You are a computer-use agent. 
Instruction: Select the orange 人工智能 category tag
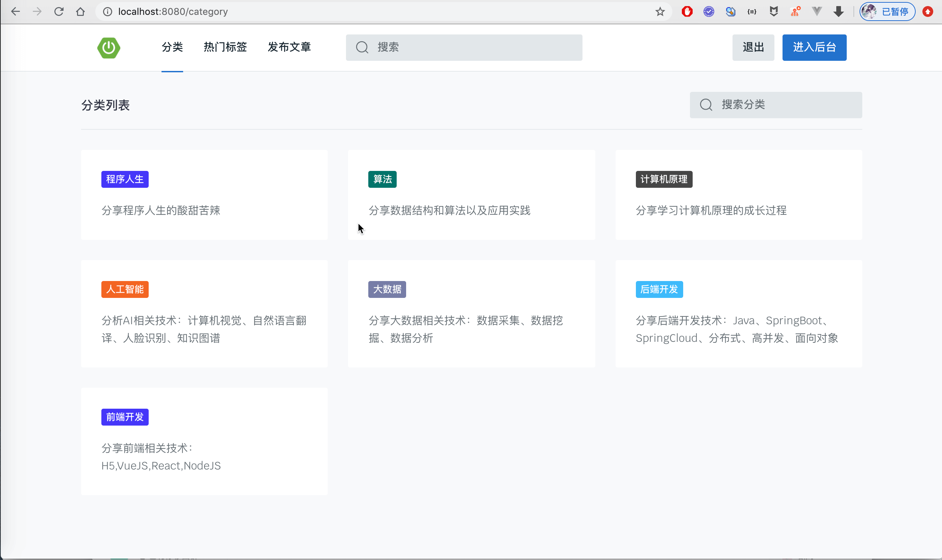tap(125, 289)
